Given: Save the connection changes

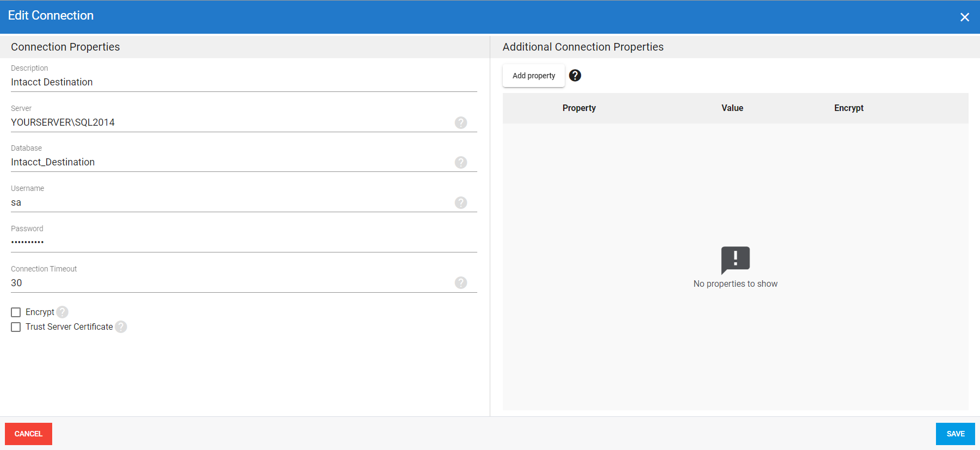Looking at the screenshot, I should click(x=955, y=434).
